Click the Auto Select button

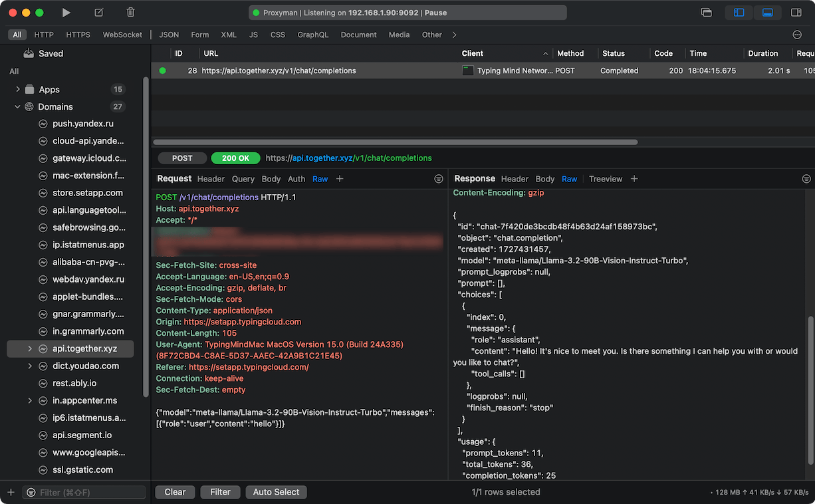point(277,492)
